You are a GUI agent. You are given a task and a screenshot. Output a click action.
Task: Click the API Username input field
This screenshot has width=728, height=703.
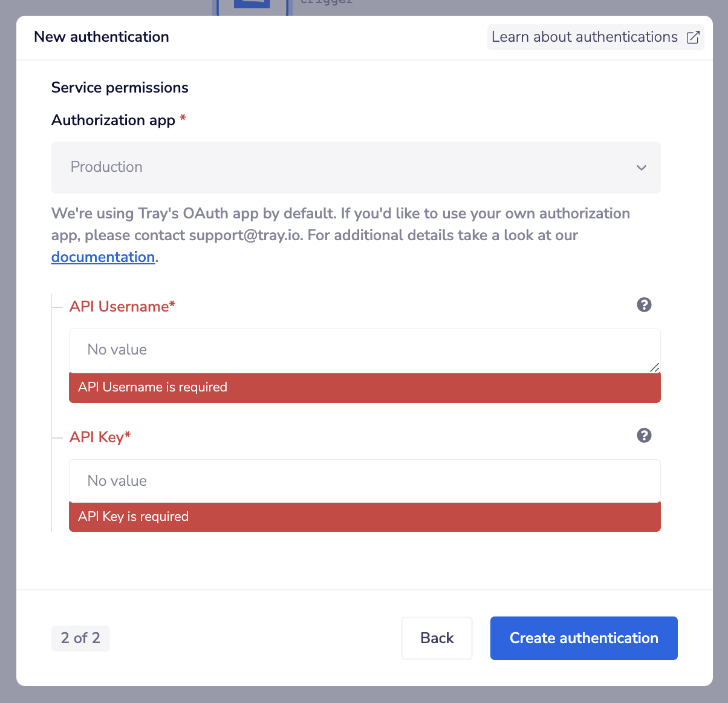click(x=365, y=350)
